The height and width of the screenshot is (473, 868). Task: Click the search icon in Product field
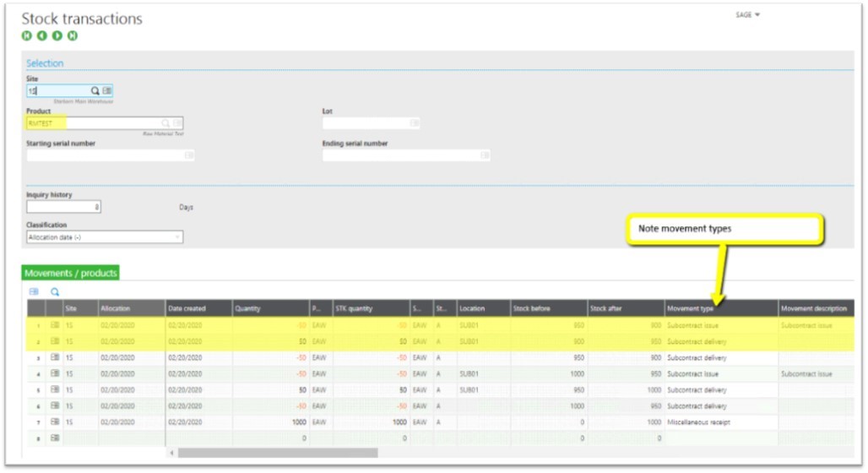point(165,123)
